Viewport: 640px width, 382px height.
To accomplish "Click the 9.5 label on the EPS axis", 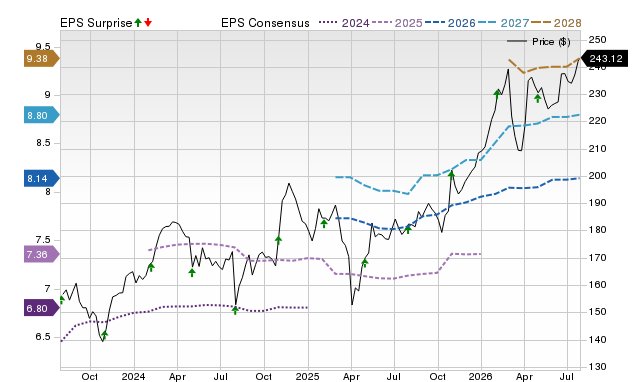I will [x=43, y=46].
